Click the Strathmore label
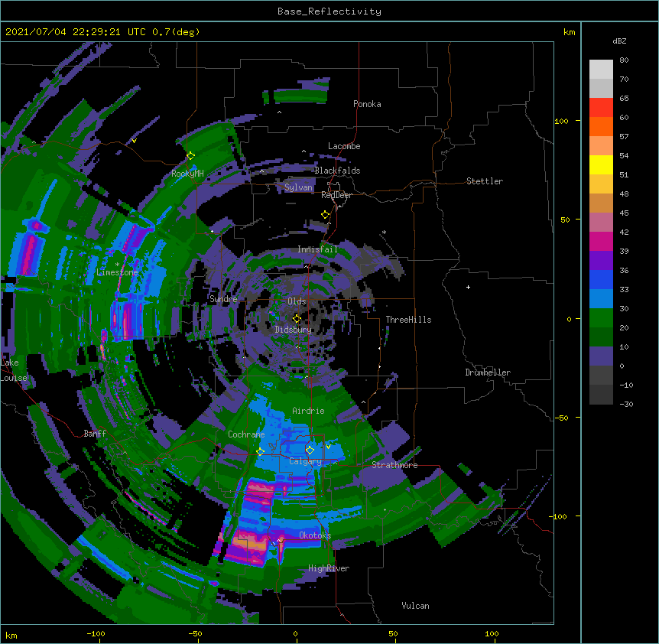 [x=394, y=465]
